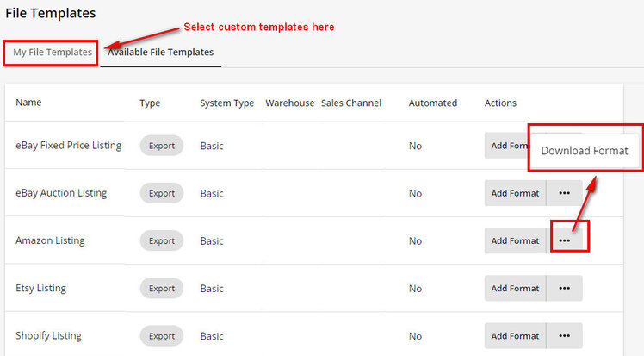Viewport: 644px width, 356px height.
Task: Click the Automated column header
Action: point(433,103)
